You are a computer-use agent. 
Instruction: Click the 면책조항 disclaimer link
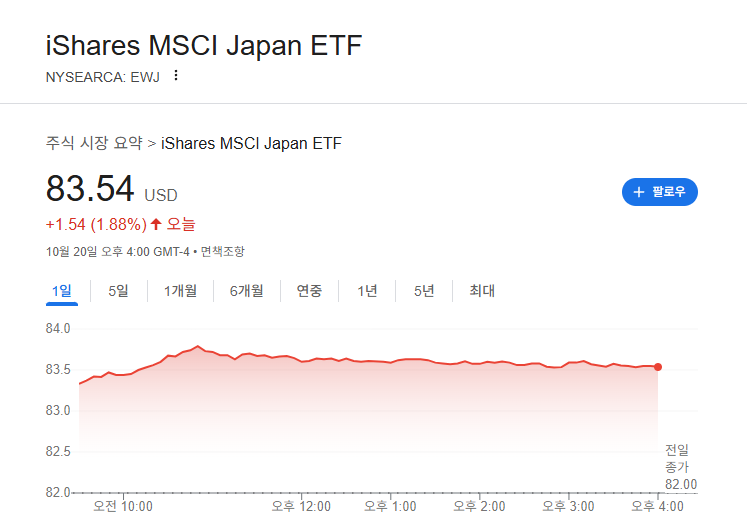[222, 252]
